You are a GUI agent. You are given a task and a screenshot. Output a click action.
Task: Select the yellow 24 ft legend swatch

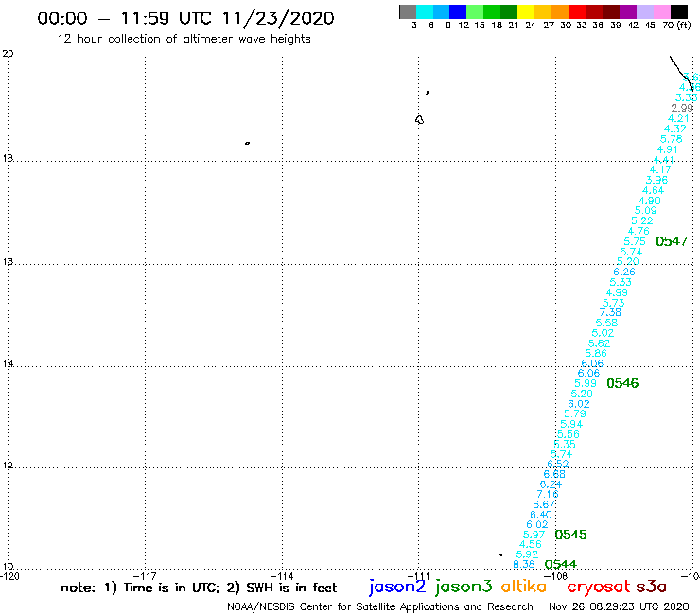(x=526, y=11)
